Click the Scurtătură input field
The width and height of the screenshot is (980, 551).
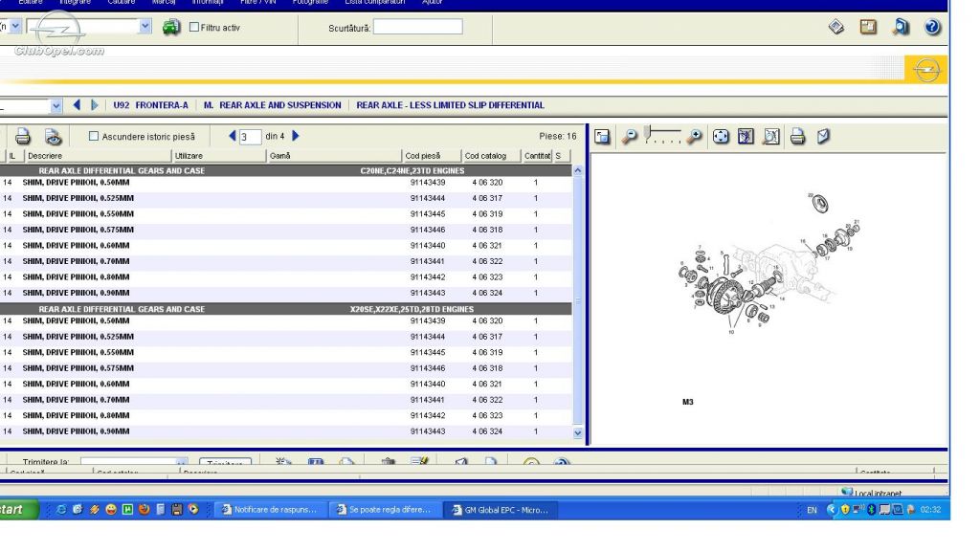pos(417,27)
